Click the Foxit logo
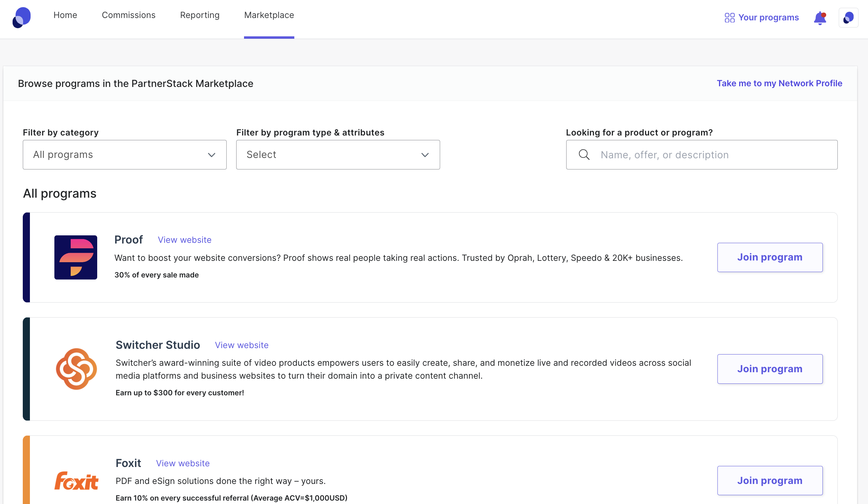The image size is (868, 504). tap(76, 481)
